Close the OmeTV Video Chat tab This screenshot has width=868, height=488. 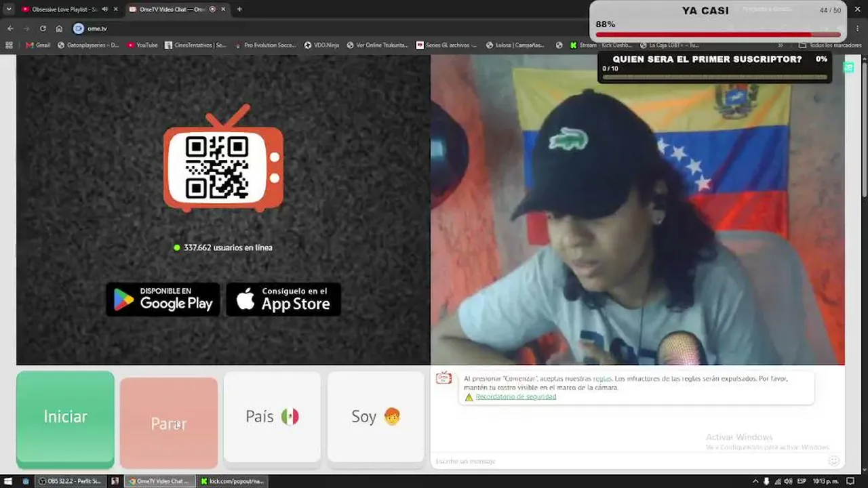pyautogui.click(x=223, y=9)
